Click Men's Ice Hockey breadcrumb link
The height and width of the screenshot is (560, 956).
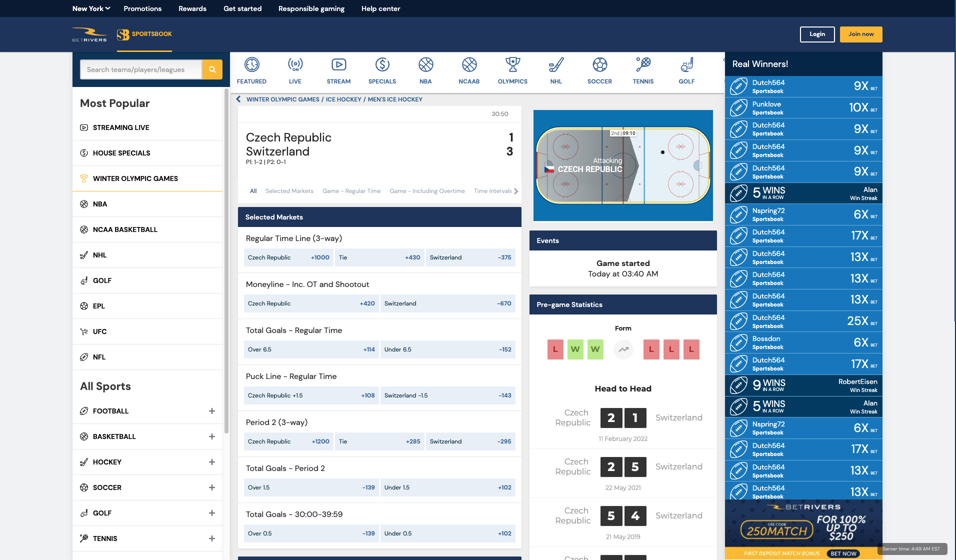[x=395, y=99]
